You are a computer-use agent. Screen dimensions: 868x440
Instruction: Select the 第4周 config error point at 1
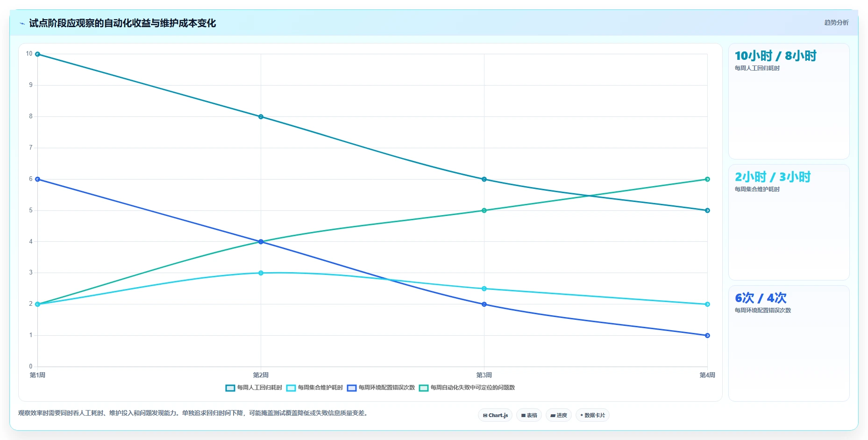707,335
